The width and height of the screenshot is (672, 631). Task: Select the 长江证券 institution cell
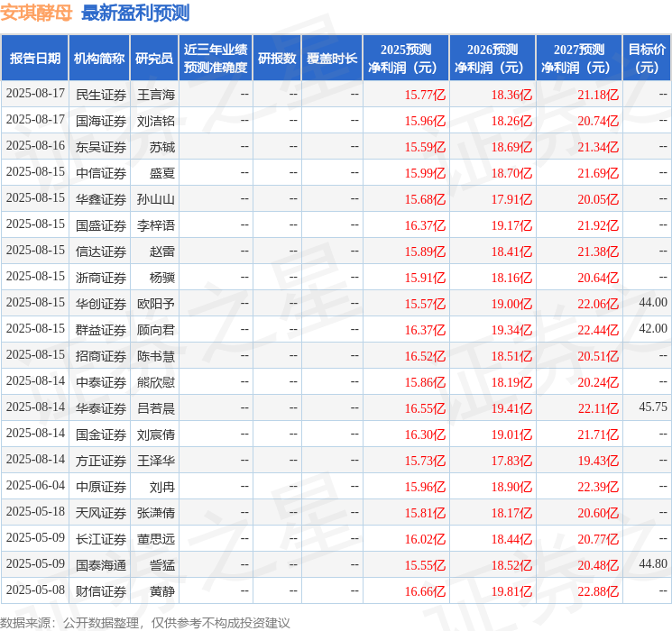pyautogui.click(x=101, y=539)
